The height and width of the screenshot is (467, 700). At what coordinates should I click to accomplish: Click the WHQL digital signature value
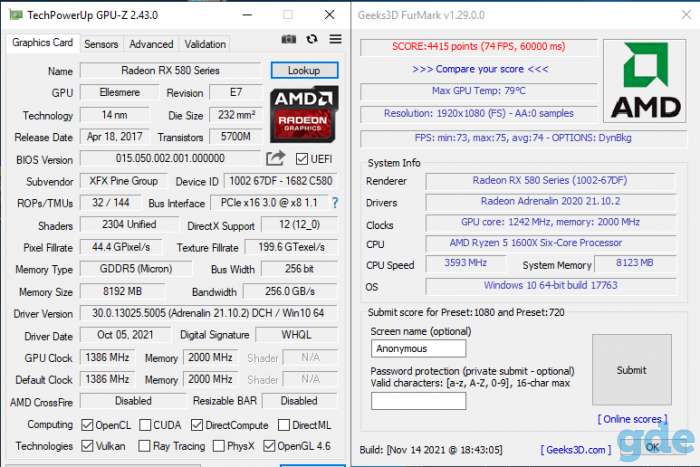point(296,335)
